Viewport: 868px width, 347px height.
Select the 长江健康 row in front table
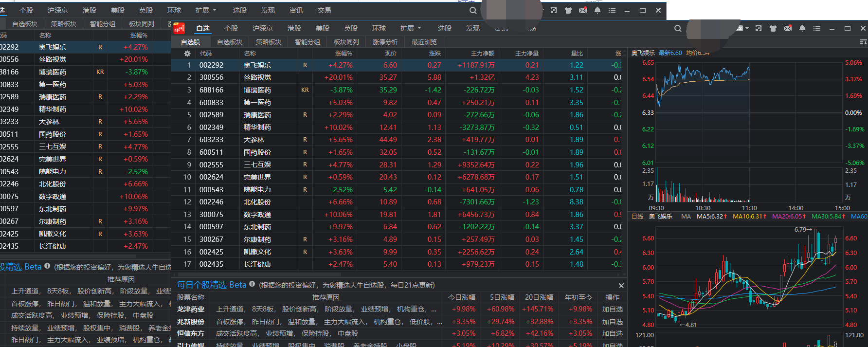[397, 264]
